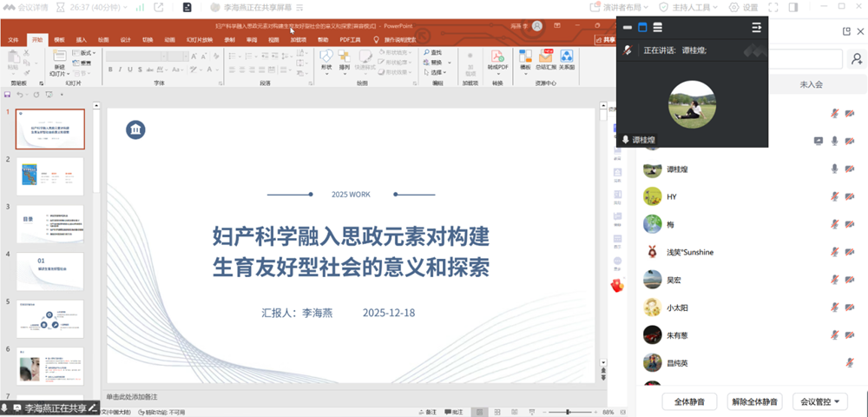Click the invite participant icon beside search box
868x417 pixels.
point(857,58)
